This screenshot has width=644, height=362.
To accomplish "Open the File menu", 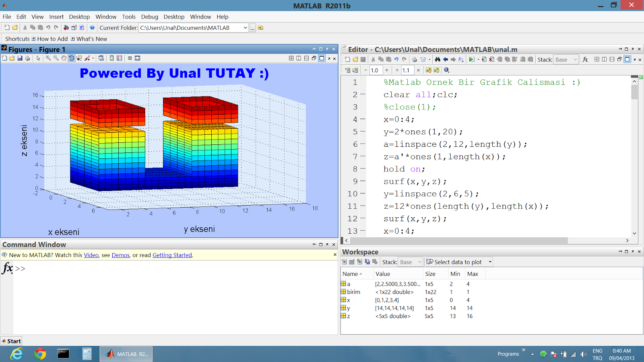I will pyautogui.click(x=7, y=17).
